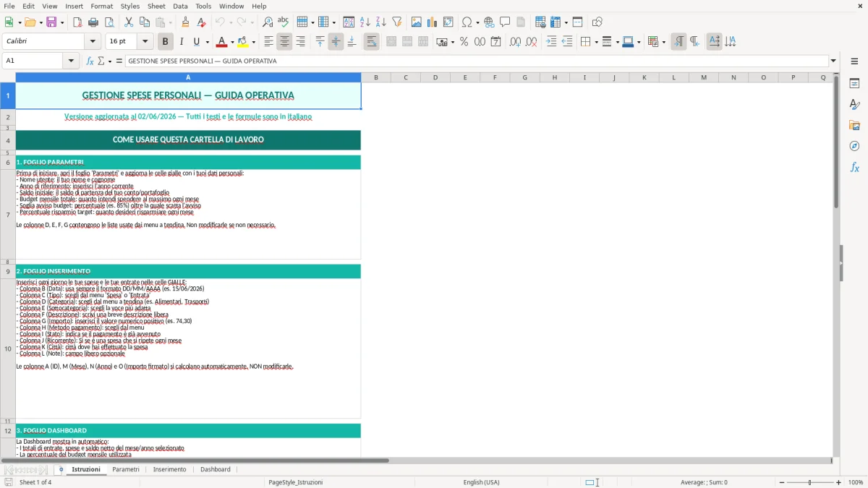Align cell text left
The width and height of the screenshot is (868, 488).
coord(269,42)
